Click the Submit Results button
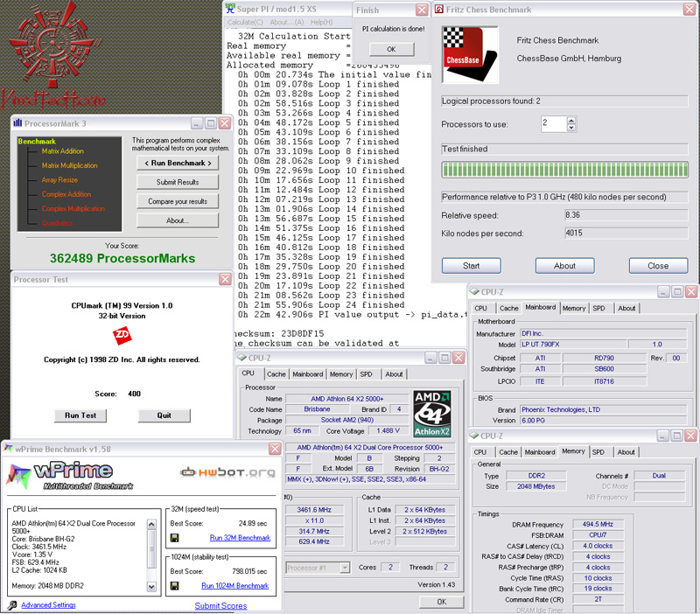Screen dimensions: 700x614 (178, 182)
